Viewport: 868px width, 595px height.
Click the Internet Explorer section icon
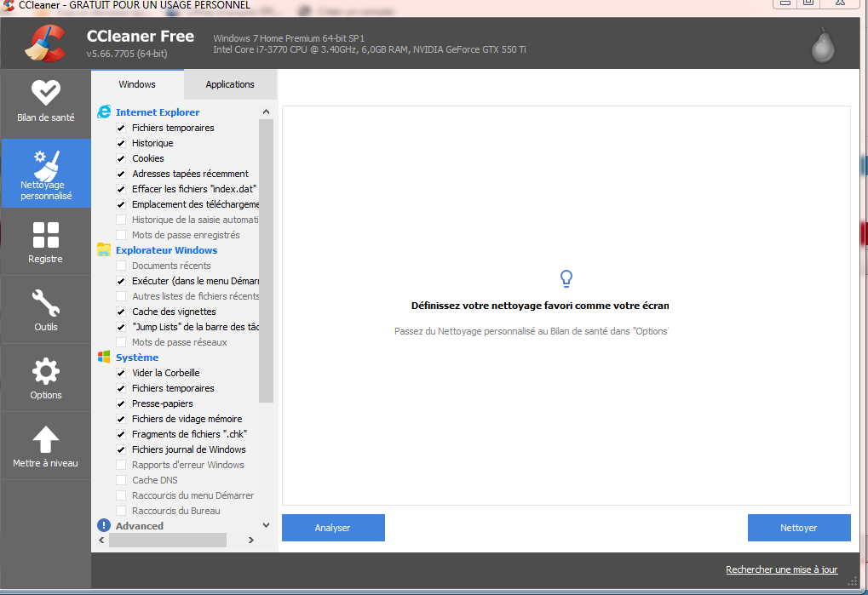point(104,112)
